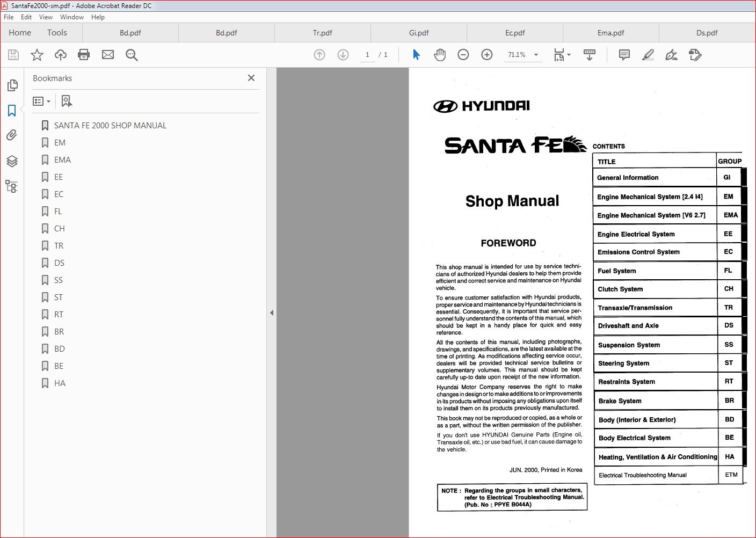Click the fit page width icon

click(x=559, y=55)
